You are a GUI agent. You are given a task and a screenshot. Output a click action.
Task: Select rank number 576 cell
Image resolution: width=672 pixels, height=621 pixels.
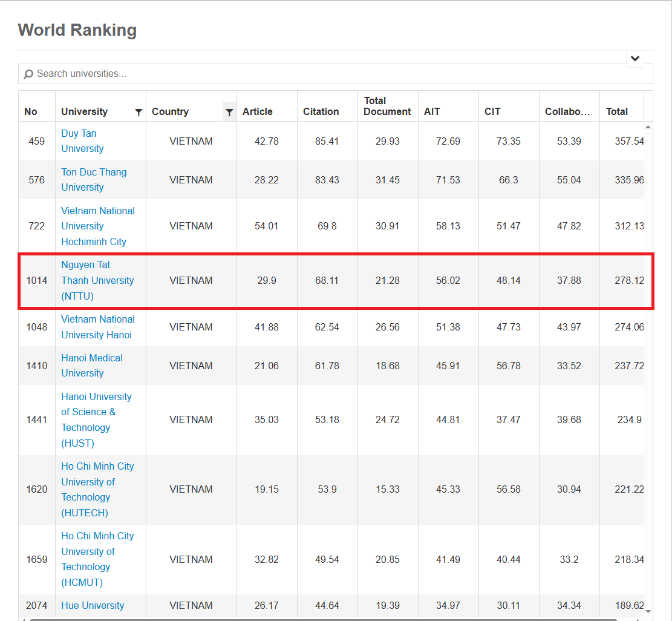[x=37, y=180]
